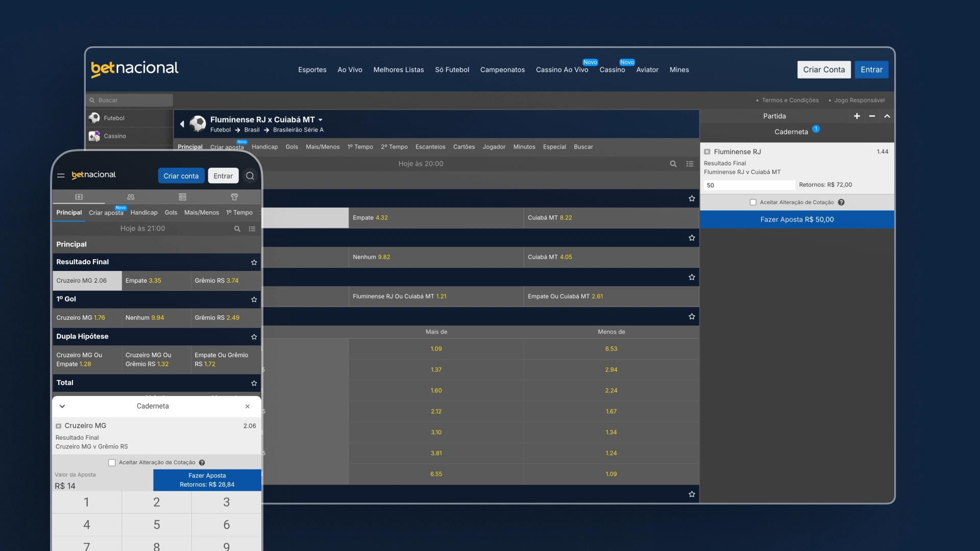Open hamburger menu in mobile header
The image size is (980, 551).
tap(61, 176)
